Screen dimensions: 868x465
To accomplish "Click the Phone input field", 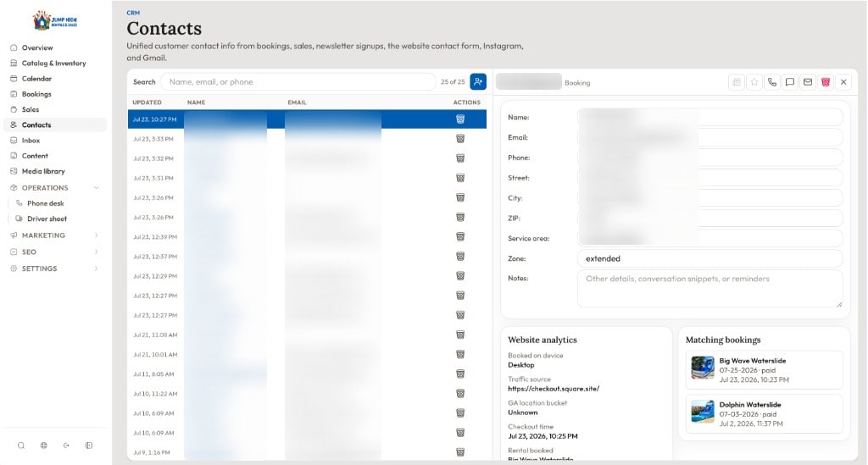I will [710, 158].
